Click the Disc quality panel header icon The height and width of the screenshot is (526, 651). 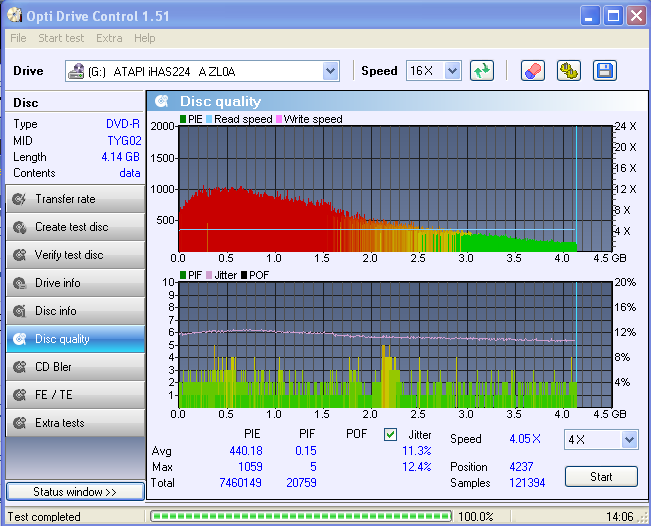click(x=162, y=101)
